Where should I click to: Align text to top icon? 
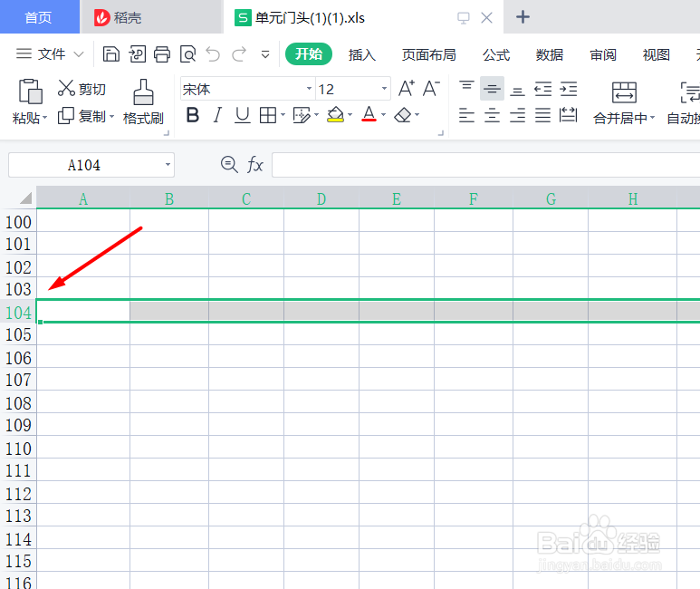click(466, 89)
